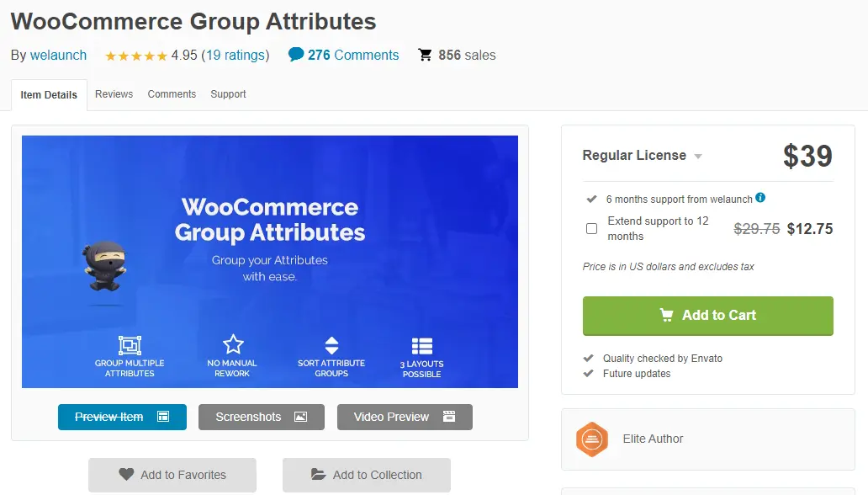
Task: Click the green Add to Cart button
Action: [708, 316]
